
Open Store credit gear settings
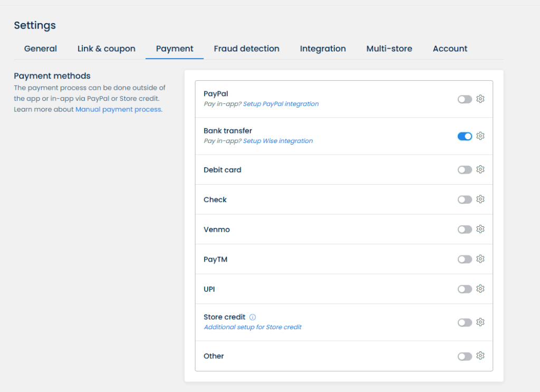(480, 322)
